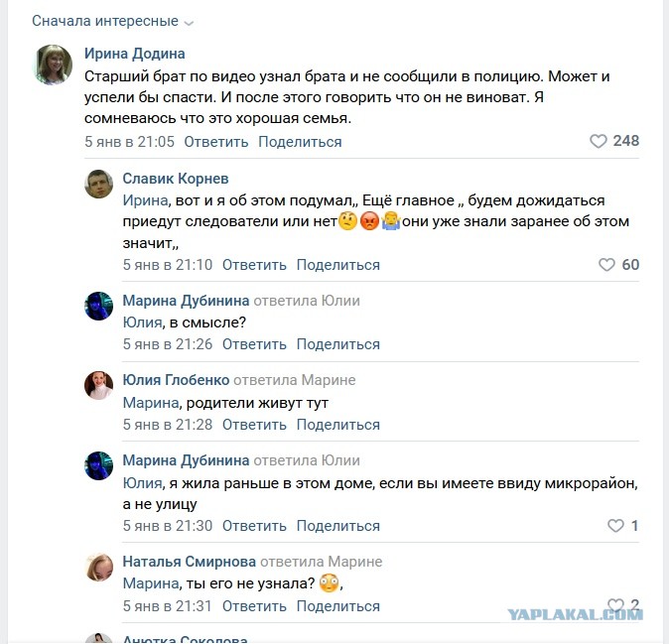This screenshot has height=644, width=669.
Task: Open Марина Дубинина's avatar on 21:26 comment
Action: (99, 307)
